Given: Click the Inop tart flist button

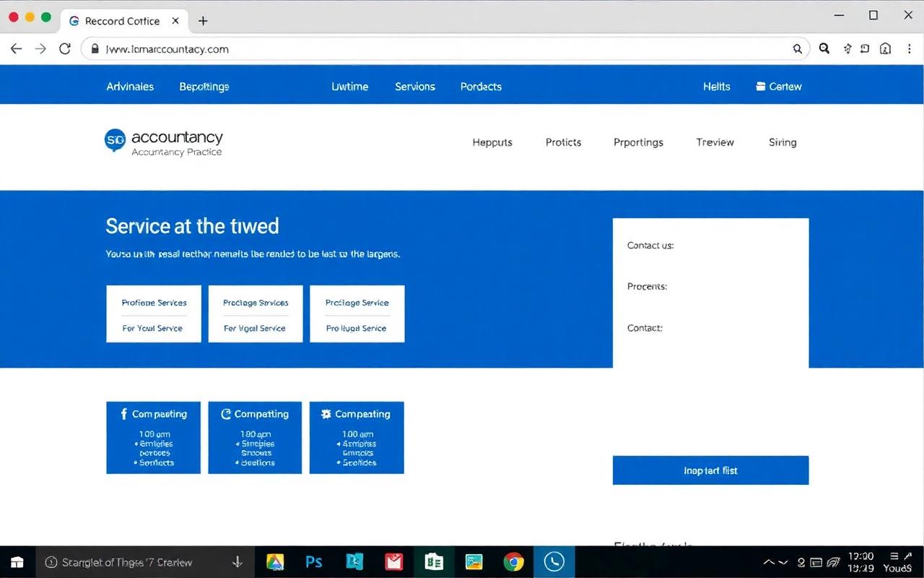Looking at the screenshot, I should [710, 470].
